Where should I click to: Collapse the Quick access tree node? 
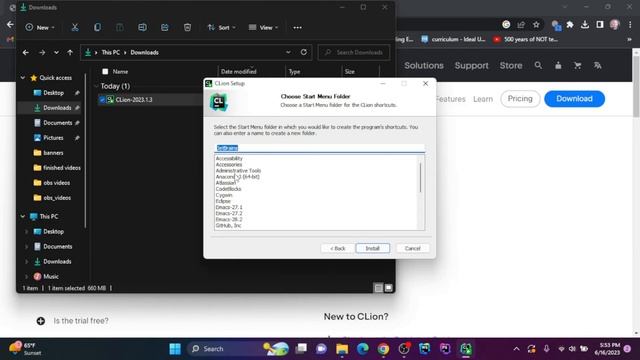[23, 78]
